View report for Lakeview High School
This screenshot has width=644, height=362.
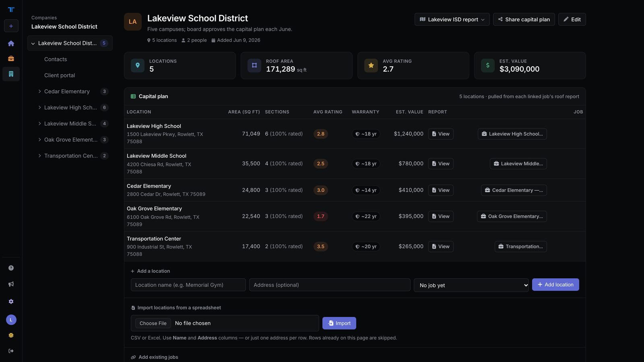pos(441,134)
